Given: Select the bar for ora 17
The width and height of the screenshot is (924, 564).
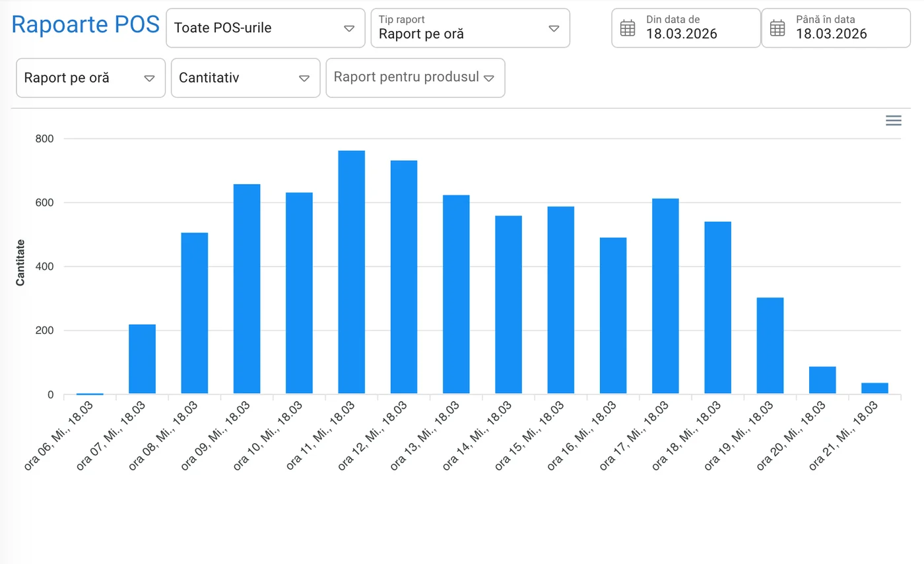Looking at the screenshot, I should pos(665,296).
